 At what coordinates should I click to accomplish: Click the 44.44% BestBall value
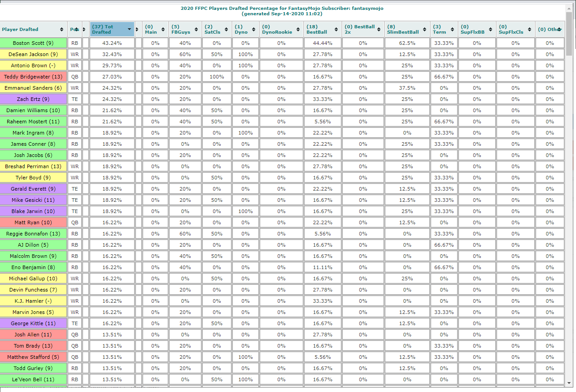pyautogui.click(x=323, y=43)
